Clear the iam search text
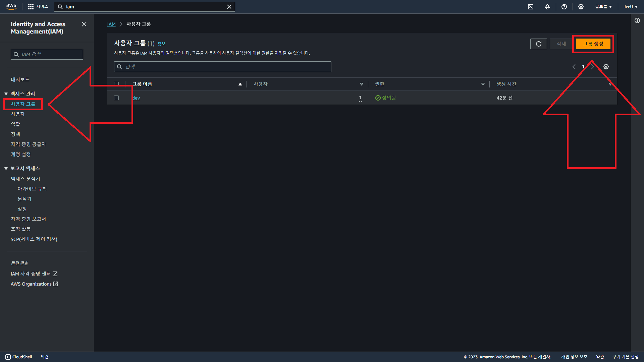This screenshot has width=644, height=362. [229, 7]
